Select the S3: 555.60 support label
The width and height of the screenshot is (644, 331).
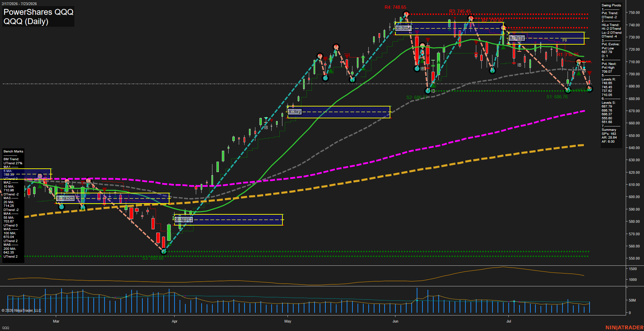pyautogui.click(x=153, y=258)
